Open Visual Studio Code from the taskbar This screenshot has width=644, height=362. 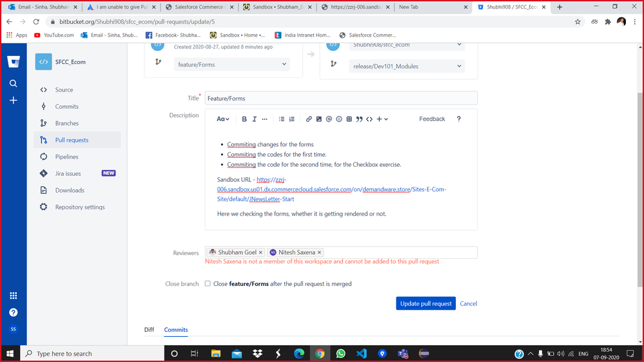click(362, 354)
